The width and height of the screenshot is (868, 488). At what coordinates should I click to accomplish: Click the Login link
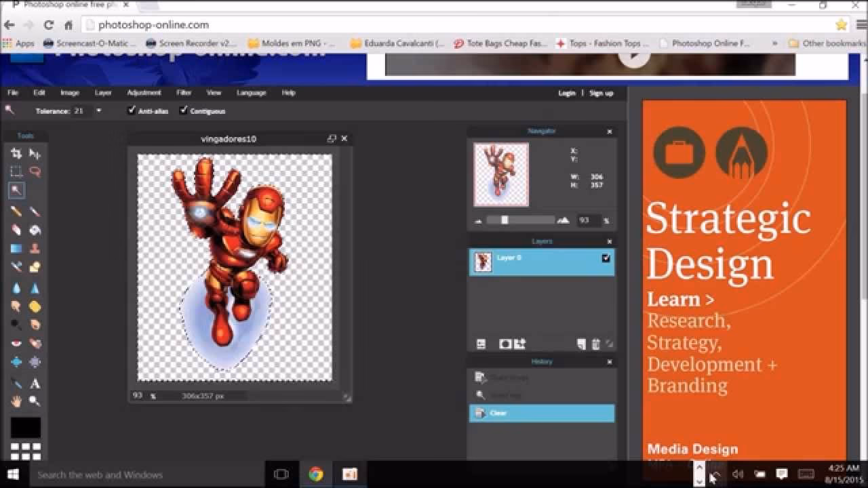pos(567,93)
